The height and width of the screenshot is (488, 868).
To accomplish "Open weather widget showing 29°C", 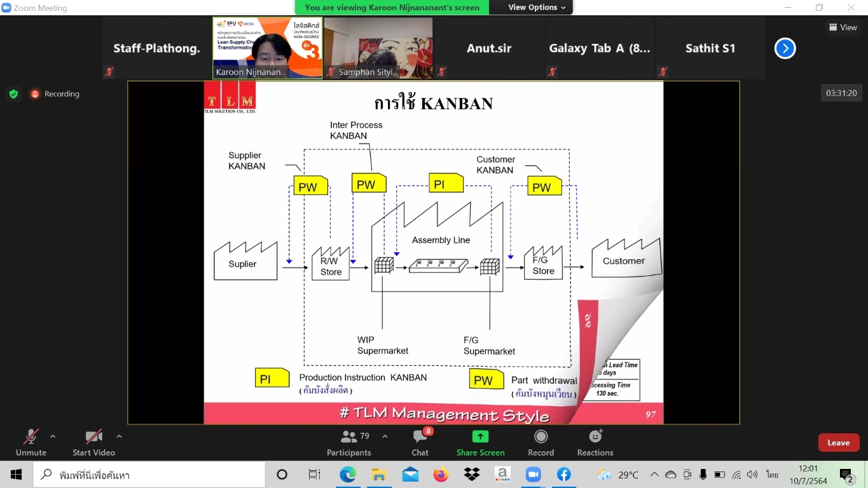I will 618,475.
